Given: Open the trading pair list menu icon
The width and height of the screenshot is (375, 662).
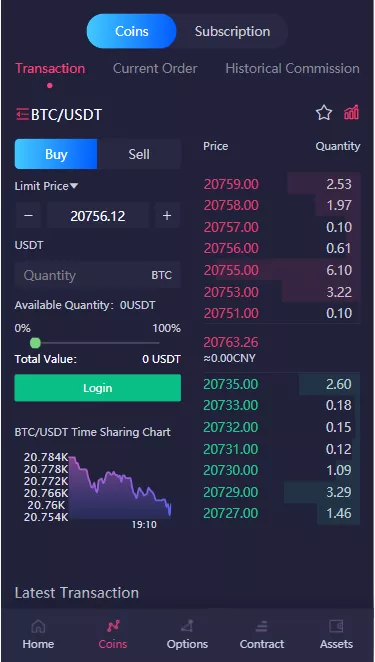Looking at the screenshot, I should click(x=22, y=114).
